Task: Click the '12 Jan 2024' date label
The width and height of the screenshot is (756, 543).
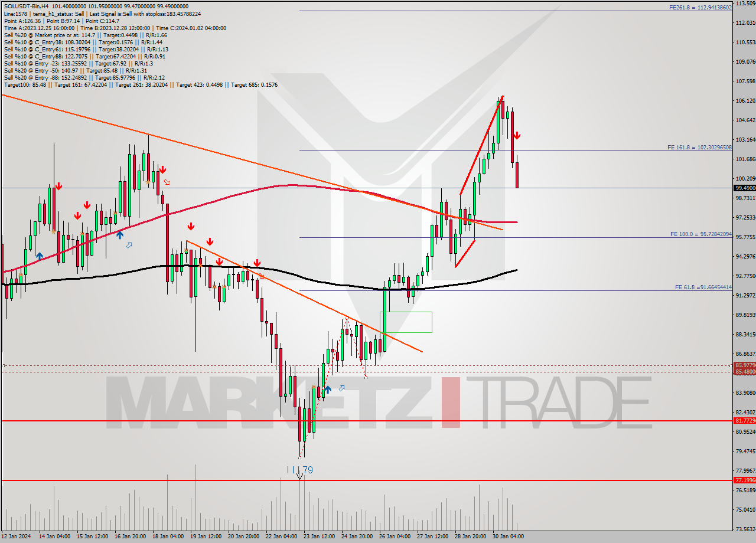Action: pyautogui.click(x=15, y=537)
